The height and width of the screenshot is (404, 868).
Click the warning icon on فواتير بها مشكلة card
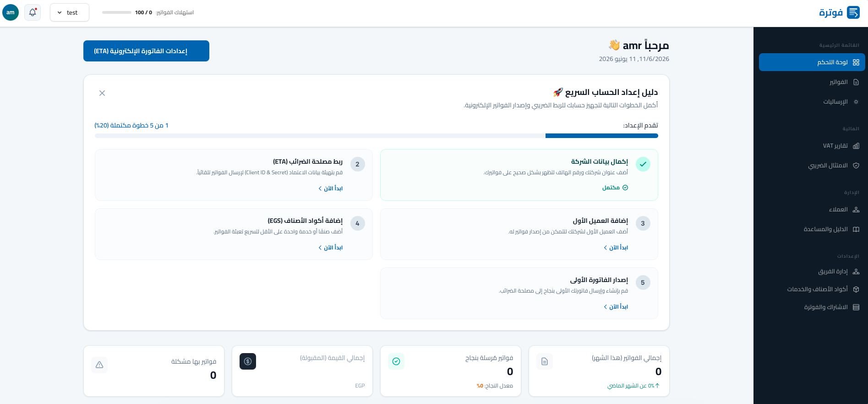[x=99, y=365]
